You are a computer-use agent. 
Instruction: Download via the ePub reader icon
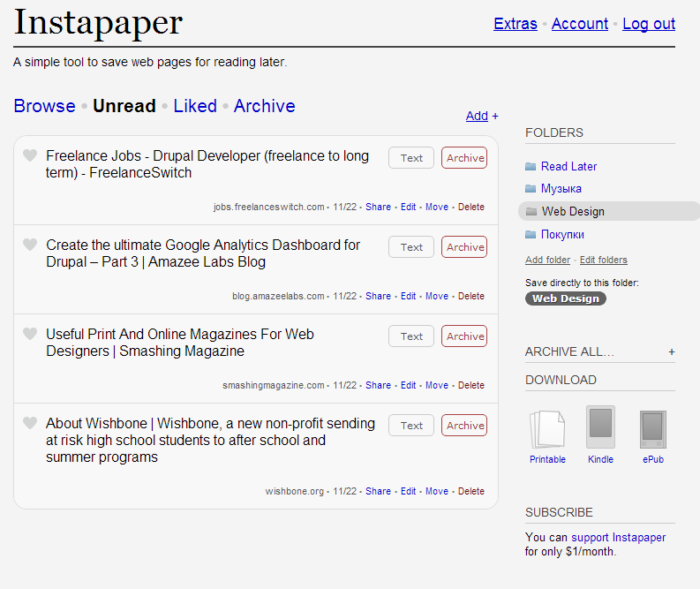pyautogui.click(x=652, y=429)
